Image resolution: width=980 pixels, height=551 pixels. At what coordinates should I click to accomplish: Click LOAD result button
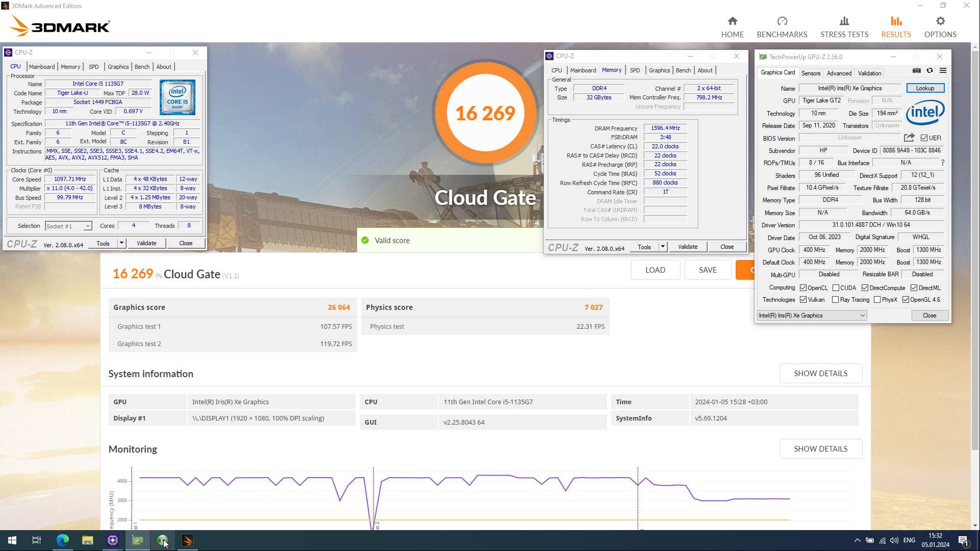[x=655, y=270]
